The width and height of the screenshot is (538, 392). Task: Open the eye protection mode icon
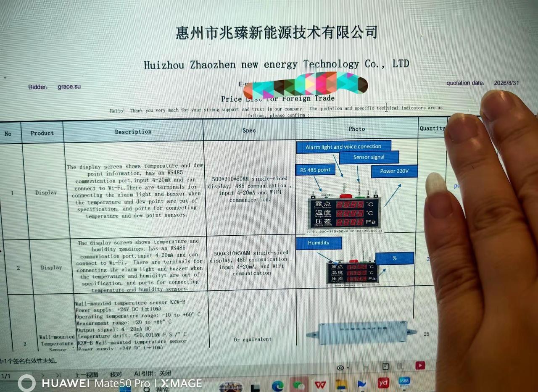(340, 368)
